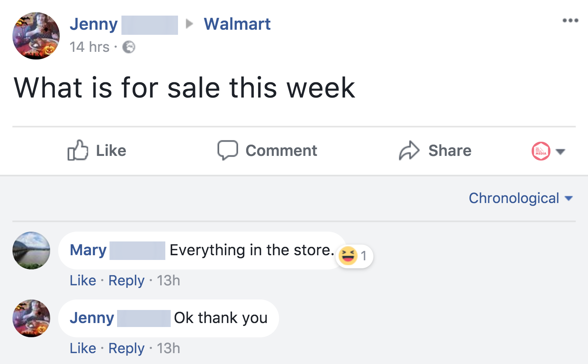Open the post-as identity dropdown arrow
This screenshot has width=588, height=364.
(x=560, y=152)
